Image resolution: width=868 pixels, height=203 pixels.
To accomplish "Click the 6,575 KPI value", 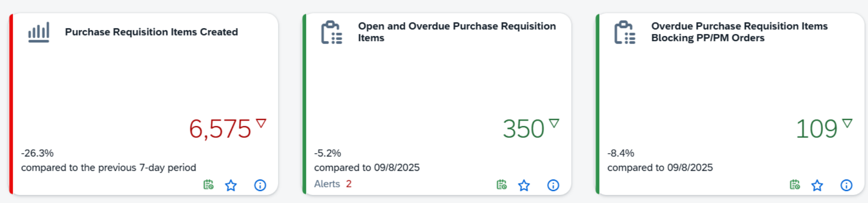I will pyautogui.click(x=220, y=129).
